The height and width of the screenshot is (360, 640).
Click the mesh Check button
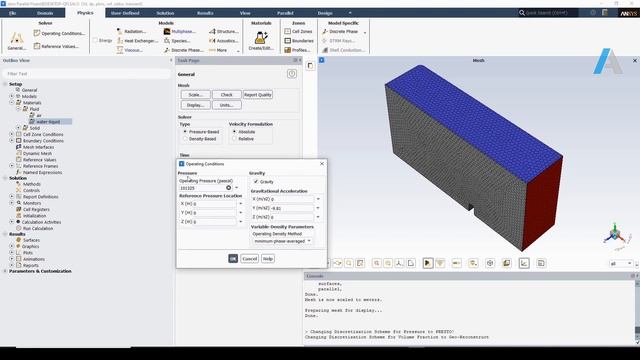click(227, 95)
